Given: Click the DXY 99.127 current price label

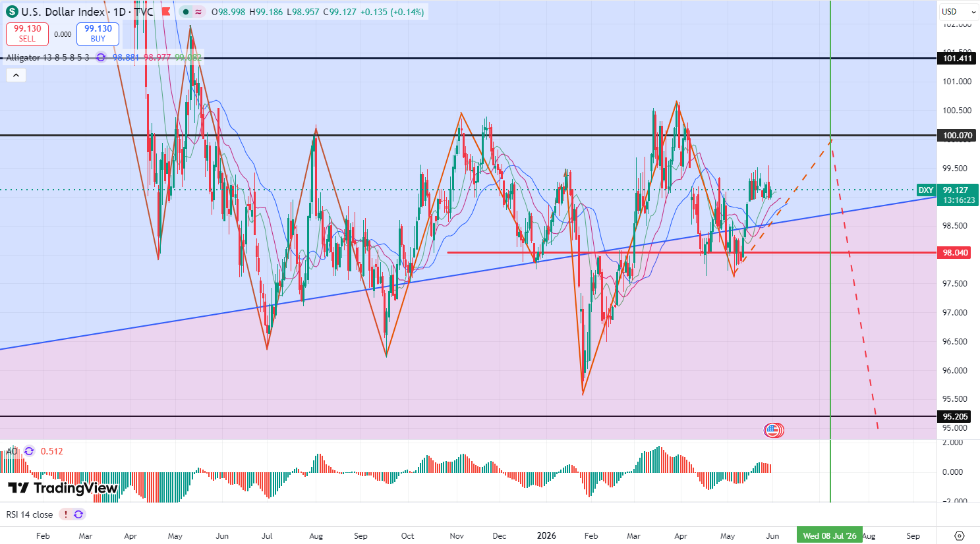Looking at the screenshot, I should pos(947,190).
